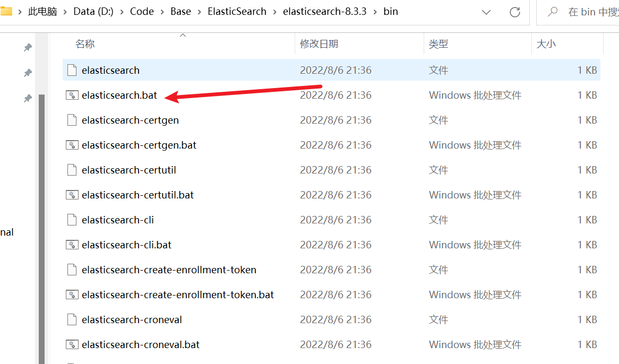Expand chevron after 此电脑 breadcrumb

[x=65, y=12]
